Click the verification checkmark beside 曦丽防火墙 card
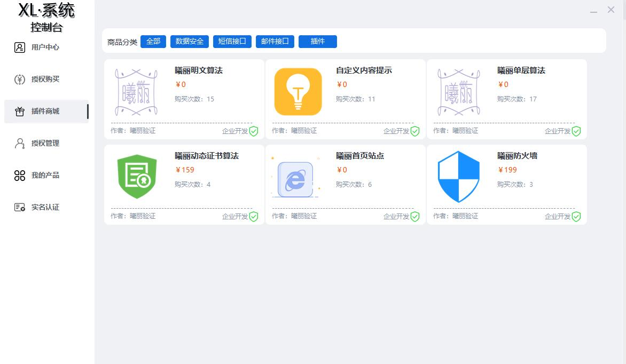626x364 pixels. click(576, 217)
